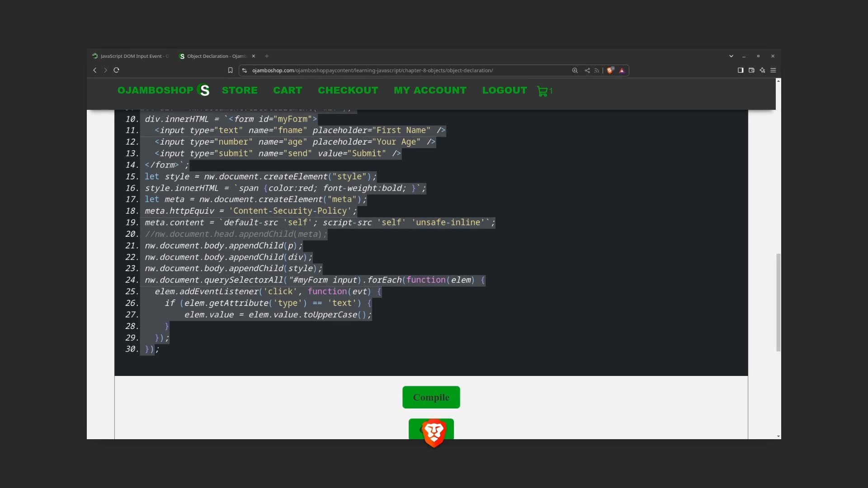Click the green Compile button

click(x=431, y=397)
